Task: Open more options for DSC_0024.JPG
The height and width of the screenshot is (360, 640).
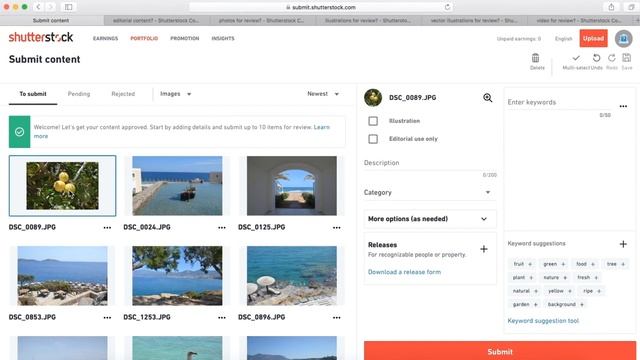Action: [x=222, y=227]
